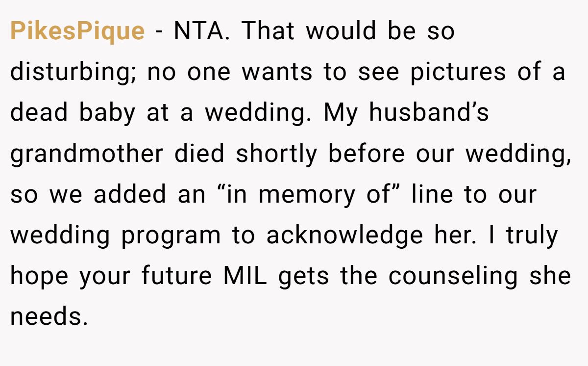Click the PikesPique username link
588x366 pixels.
[77, 31]
